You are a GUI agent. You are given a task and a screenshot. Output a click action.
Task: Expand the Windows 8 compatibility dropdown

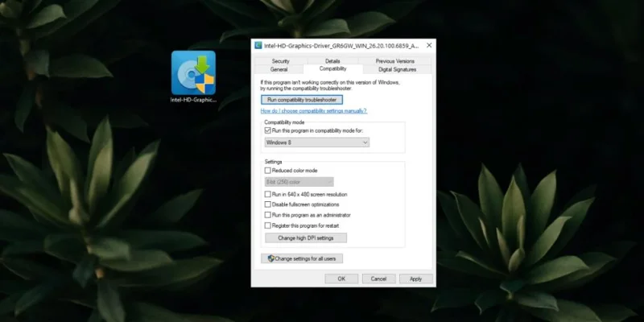[x=317, y=142]
